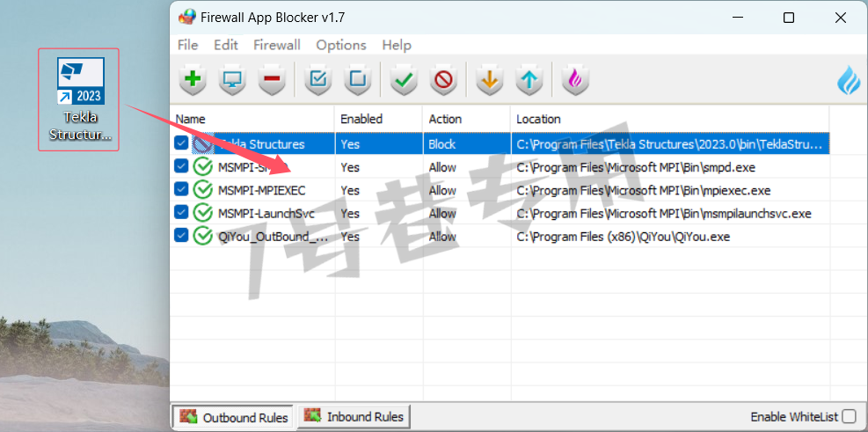Sort by the Action column header
Viewport: 868px width, 432px height.
[467, 119]
